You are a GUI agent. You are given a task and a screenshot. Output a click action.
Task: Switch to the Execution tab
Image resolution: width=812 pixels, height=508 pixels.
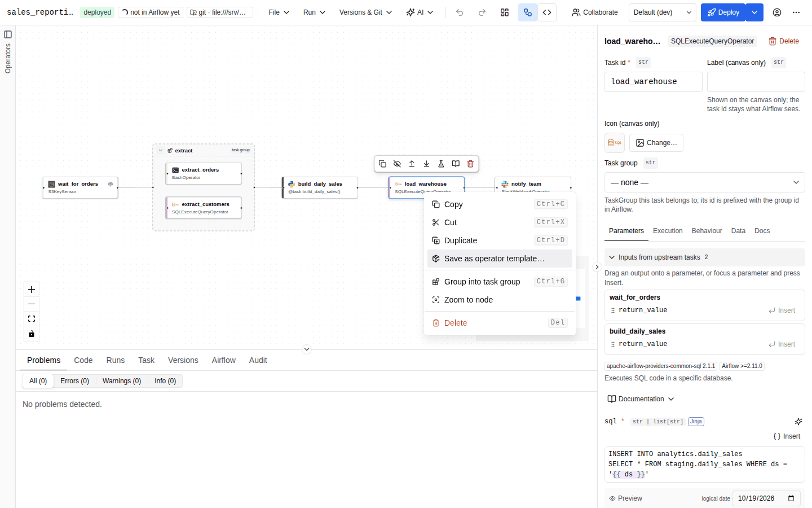668,231
